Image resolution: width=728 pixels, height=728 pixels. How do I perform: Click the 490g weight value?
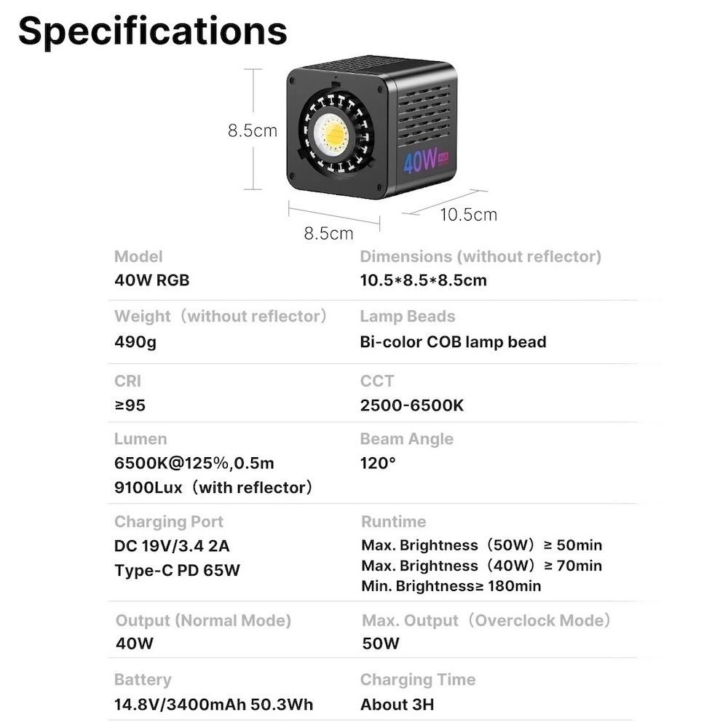pos(135,341)
